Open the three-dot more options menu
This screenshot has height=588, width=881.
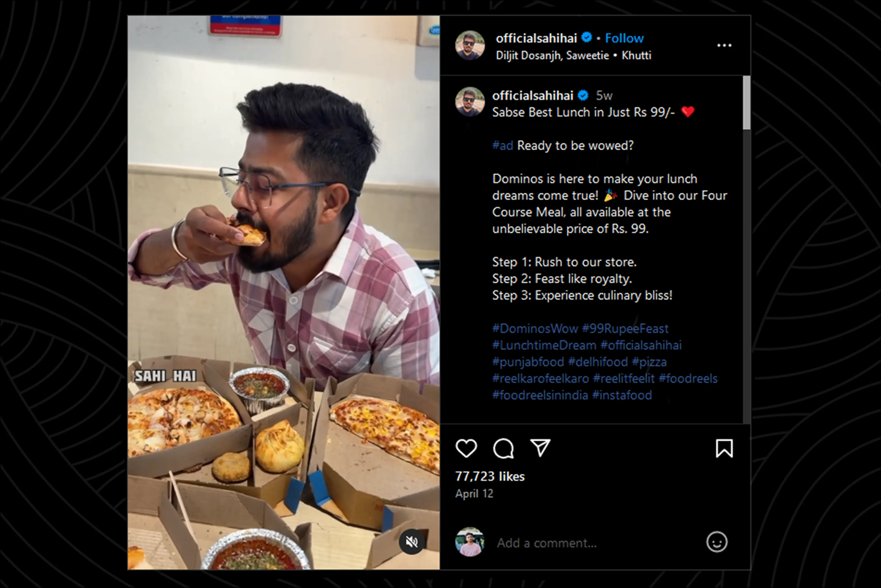(724, 45)
